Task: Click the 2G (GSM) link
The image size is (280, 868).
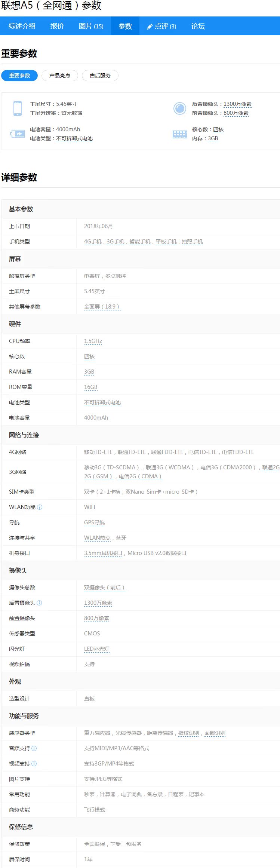Action: point(99,476)
